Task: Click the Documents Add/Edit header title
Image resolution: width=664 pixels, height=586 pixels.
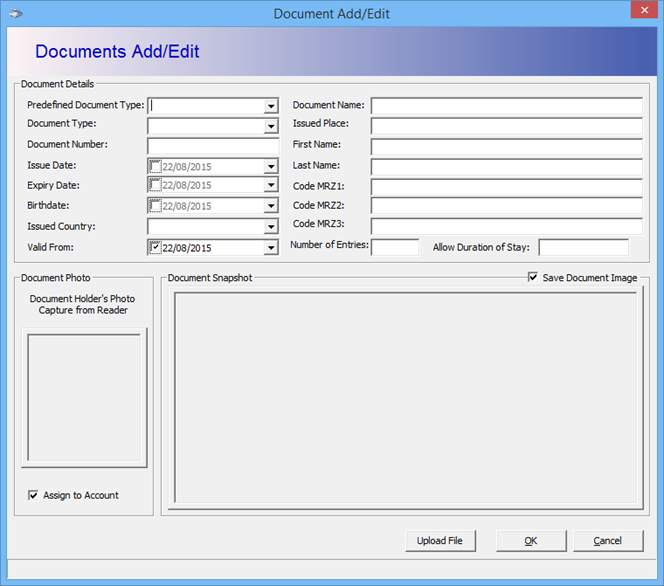Action: (117, 52)
